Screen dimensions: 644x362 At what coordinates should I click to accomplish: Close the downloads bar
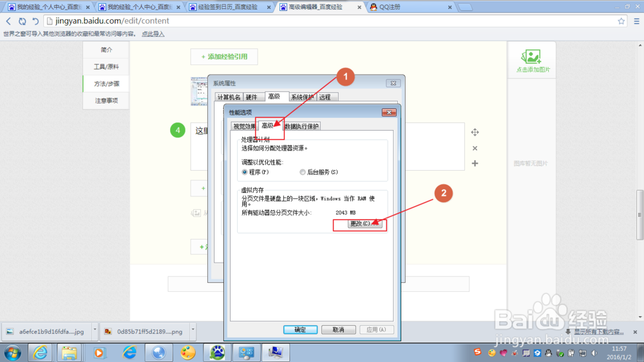tap(635, 332)
